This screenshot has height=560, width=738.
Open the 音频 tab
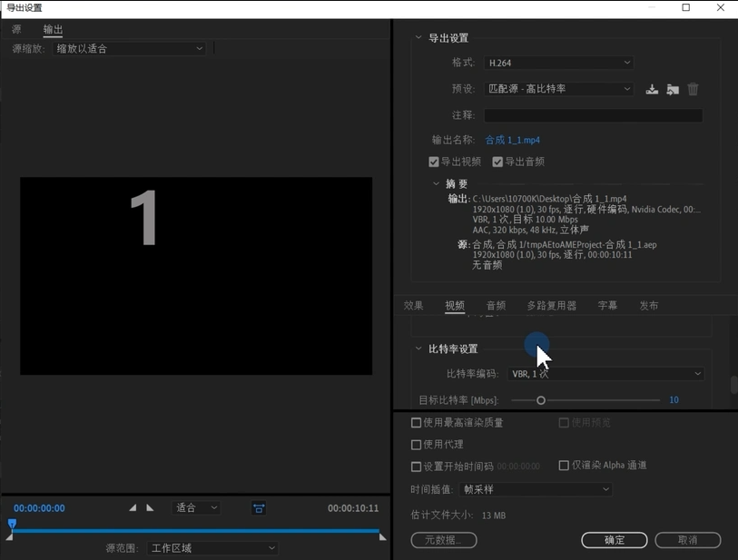496,305
